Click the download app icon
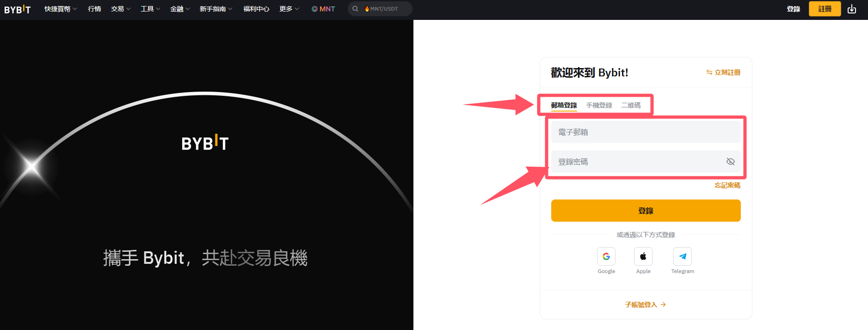 (851, 9)
